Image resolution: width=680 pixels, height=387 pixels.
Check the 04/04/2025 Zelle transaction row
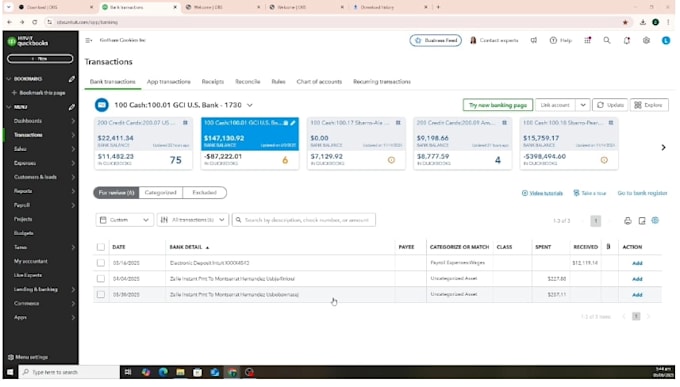point(101,279)
